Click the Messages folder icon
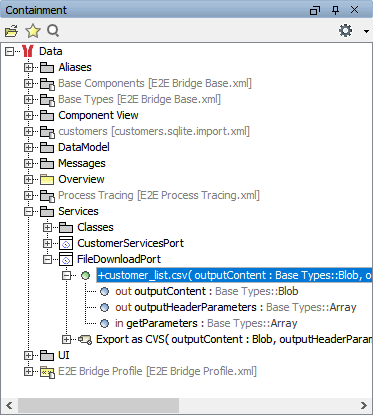 click(x=47, y=164)
